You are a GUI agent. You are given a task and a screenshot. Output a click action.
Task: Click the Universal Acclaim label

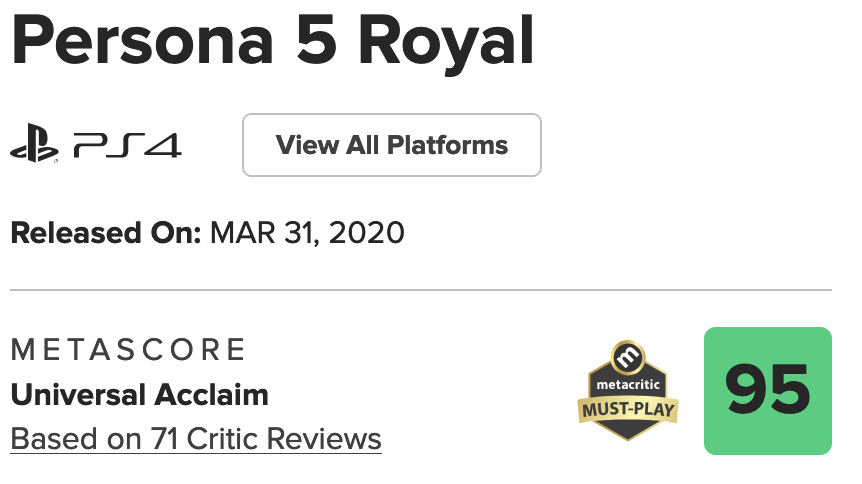[x=139, y=394]
